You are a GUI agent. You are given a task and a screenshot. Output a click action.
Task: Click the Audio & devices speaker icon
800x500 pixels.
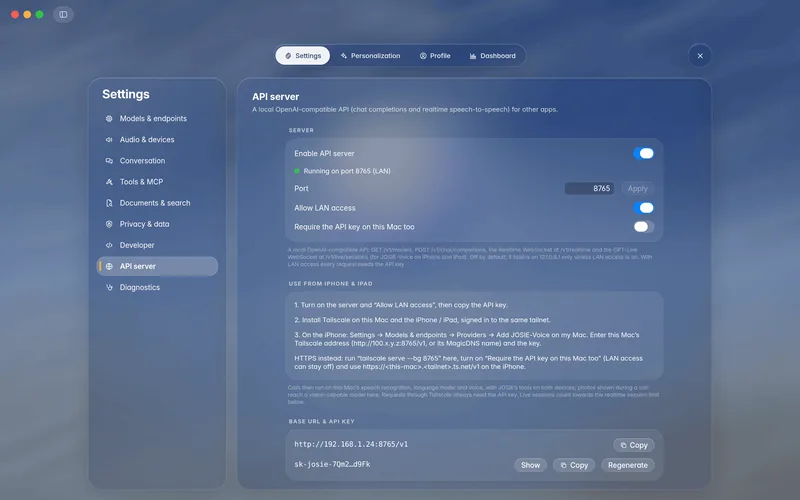click(109, 139)
